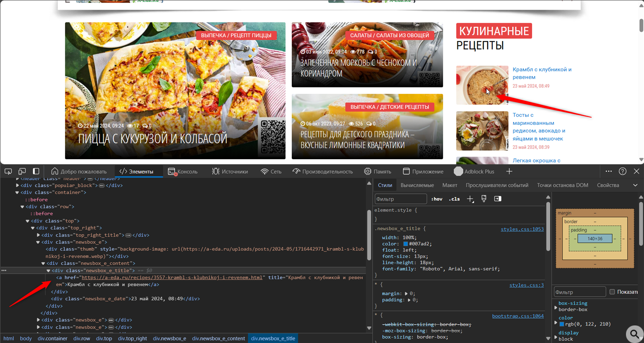
Task: Open the Источники bug icon tab
Action: (230, 171)
